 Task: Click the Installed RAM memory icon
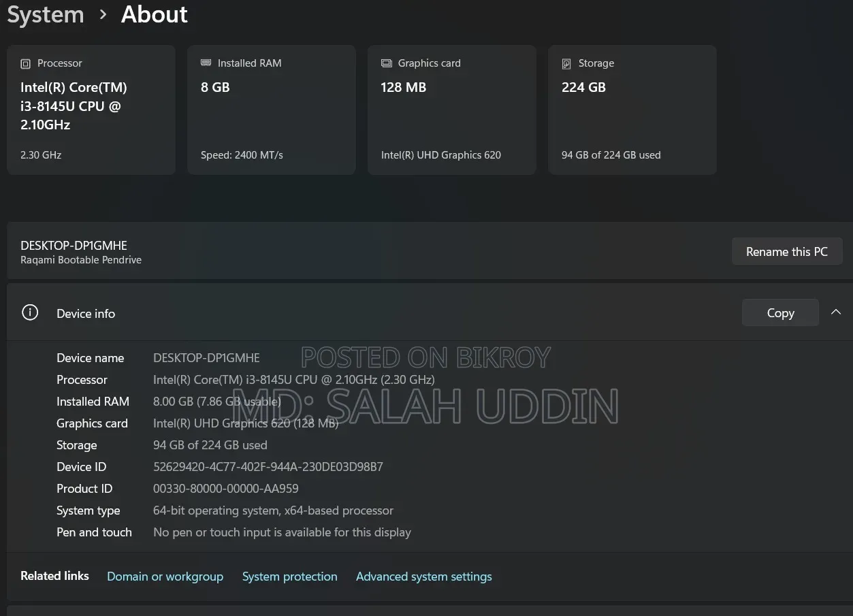coord(206,63)
